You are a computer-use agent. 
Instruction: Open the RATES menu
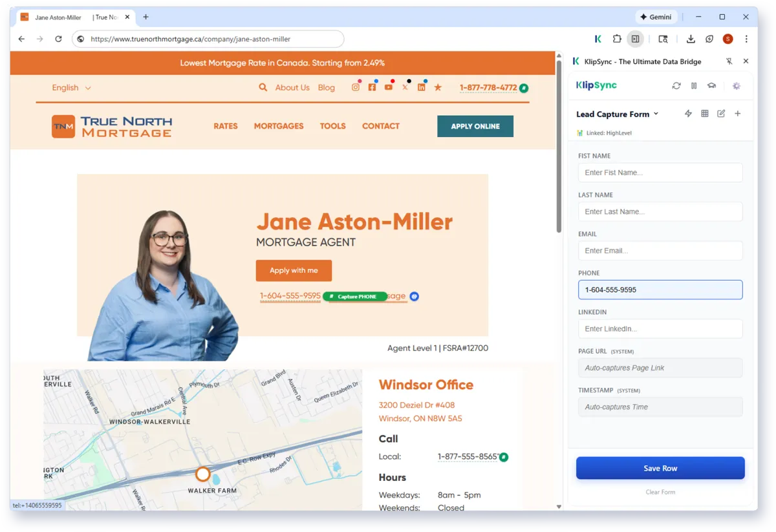point(226,126)
